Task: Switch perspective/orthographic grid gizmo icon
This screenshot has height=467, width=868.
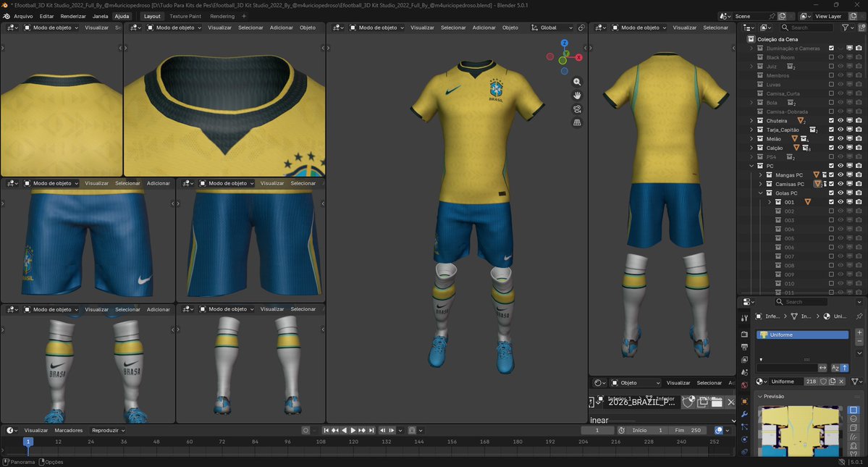Action: (x=577, y=122)
